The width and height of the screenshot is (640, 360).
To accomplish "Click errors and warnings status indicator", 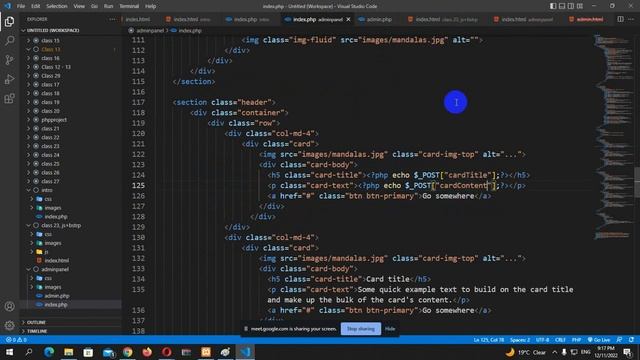I will (x=16, y=340).
